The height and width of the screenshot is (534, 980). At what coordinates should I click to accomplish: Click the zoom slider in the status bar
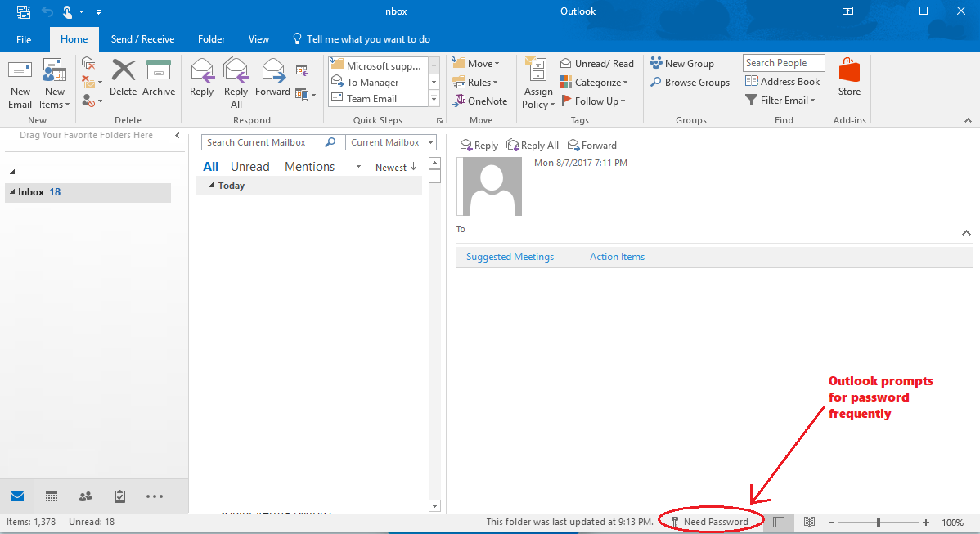[878, 522]
